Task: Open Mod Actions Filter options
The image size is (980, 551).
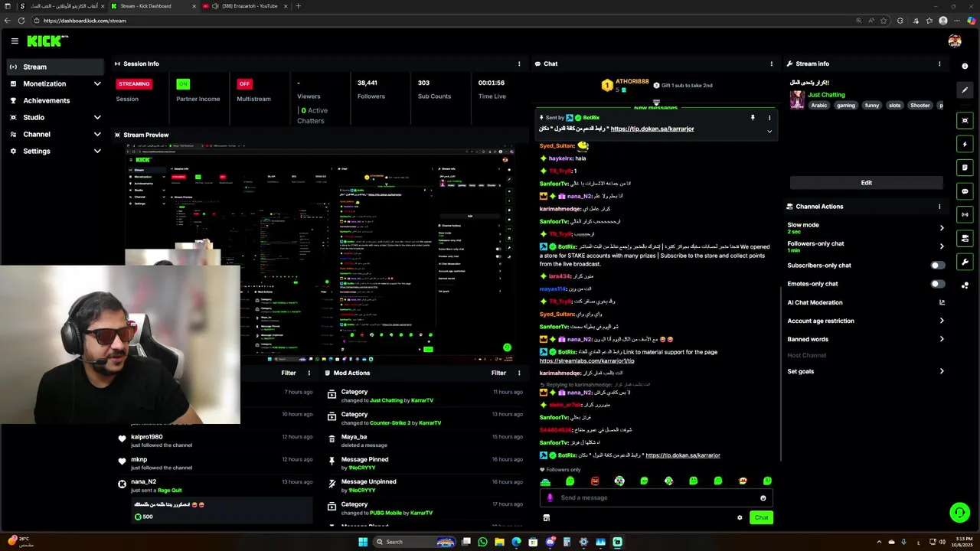Action: 498,373
